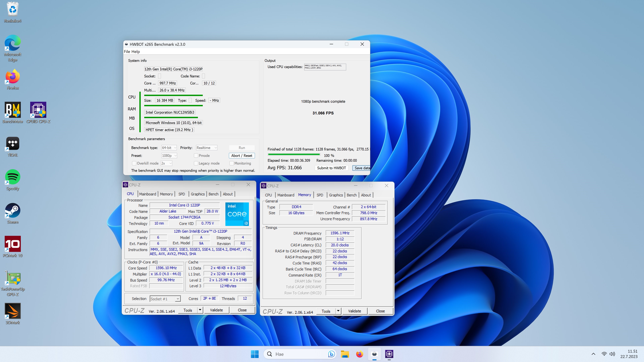Viewport: 644px width, 362px height.
Task: Switch to HWBOT x265 benchmark in the taskbar
Action: [374, 354]
